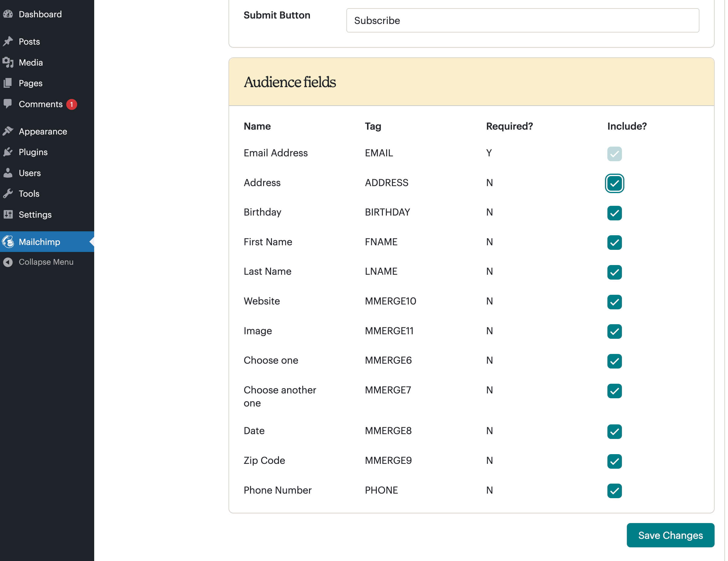Click the MMERGE7 tag cell

388,390
